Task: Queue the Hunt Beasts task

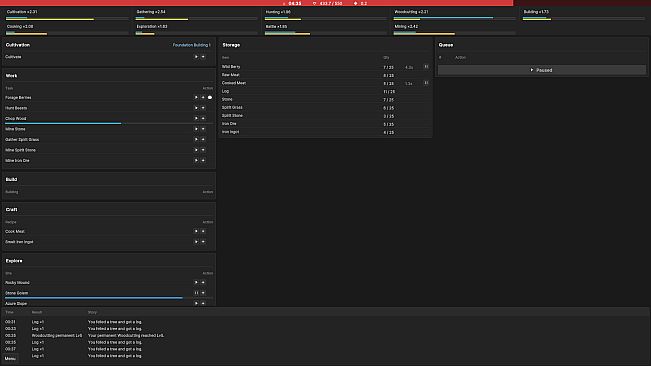Action: coord(203,108)
